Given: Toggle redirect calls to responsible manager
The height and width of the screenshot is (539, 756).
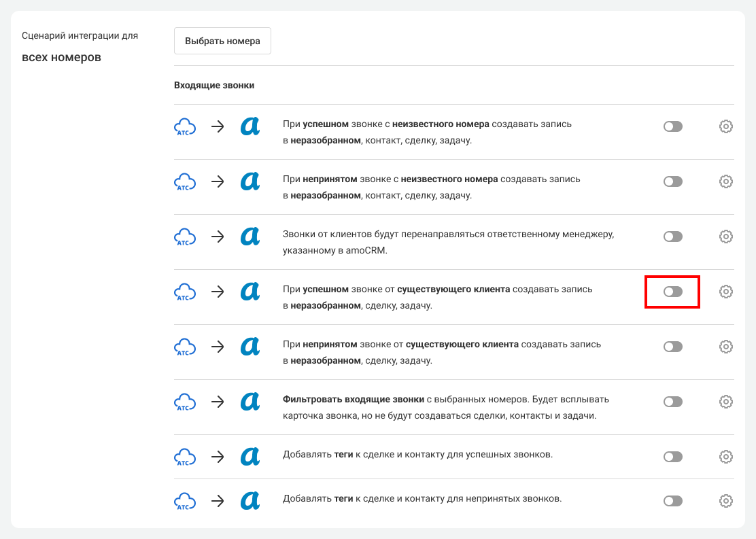Looking at the screenshot, I should 672,237.
